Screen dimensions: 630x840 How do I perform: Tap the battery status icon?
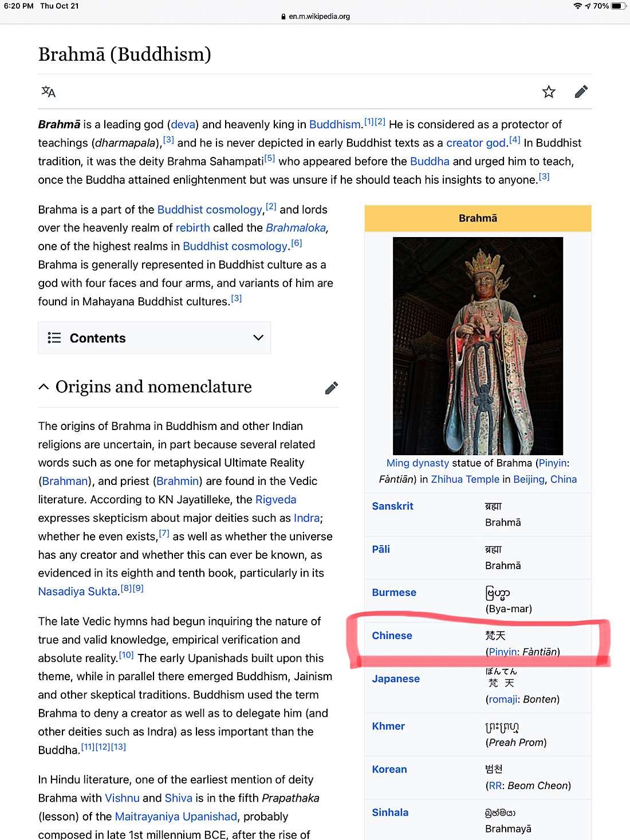tap(618, 6)
